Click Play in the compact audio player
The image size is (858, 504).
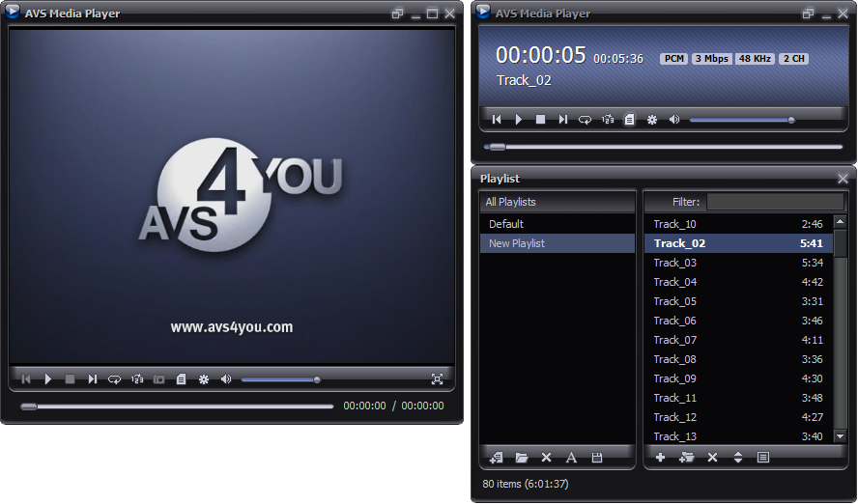click(x=518, y=119)
